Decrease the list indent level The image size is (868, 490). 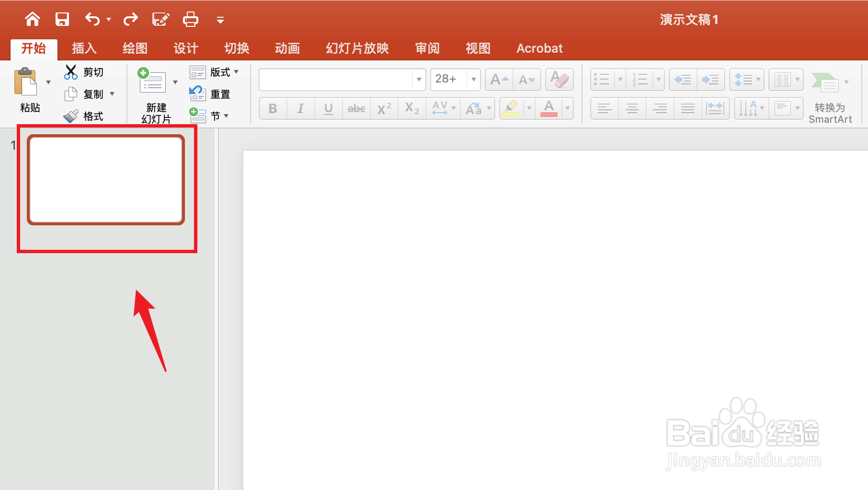[683, 80]
